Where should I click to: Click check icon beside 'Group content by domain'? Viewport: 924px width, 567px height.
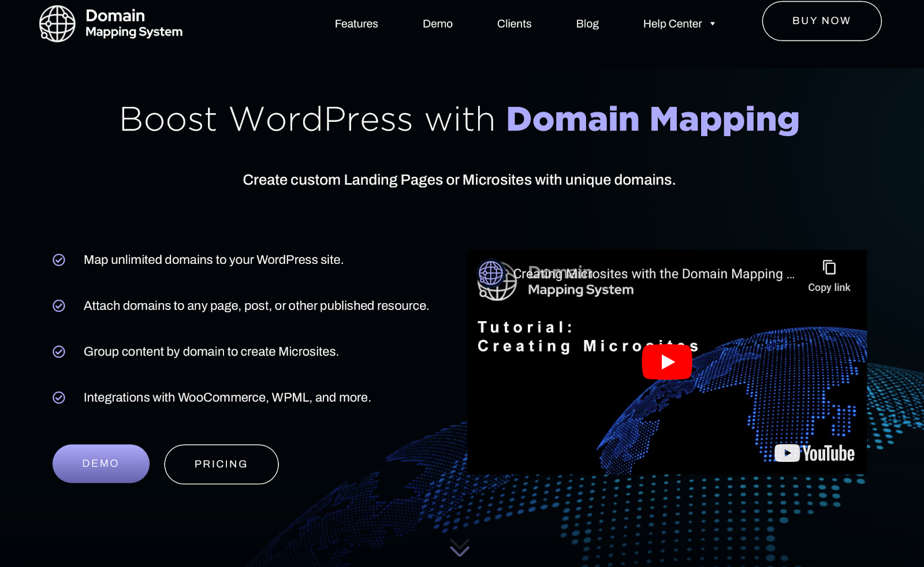click(59, 352)
